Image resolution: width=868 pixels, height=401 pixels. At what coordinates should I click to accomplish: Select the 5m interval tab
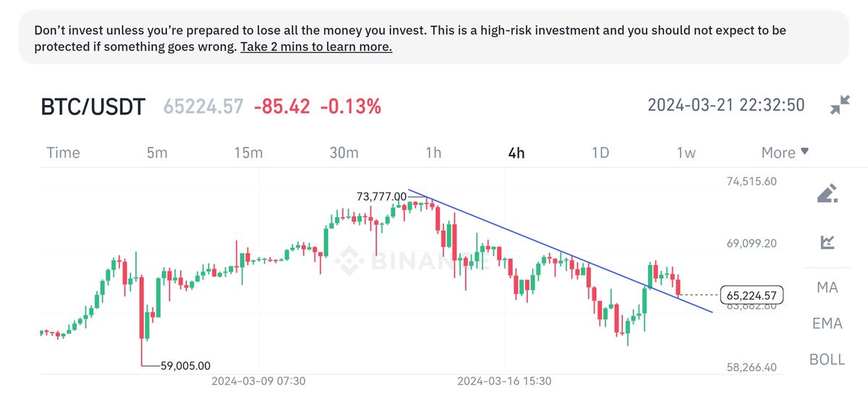tap(157, 153)
